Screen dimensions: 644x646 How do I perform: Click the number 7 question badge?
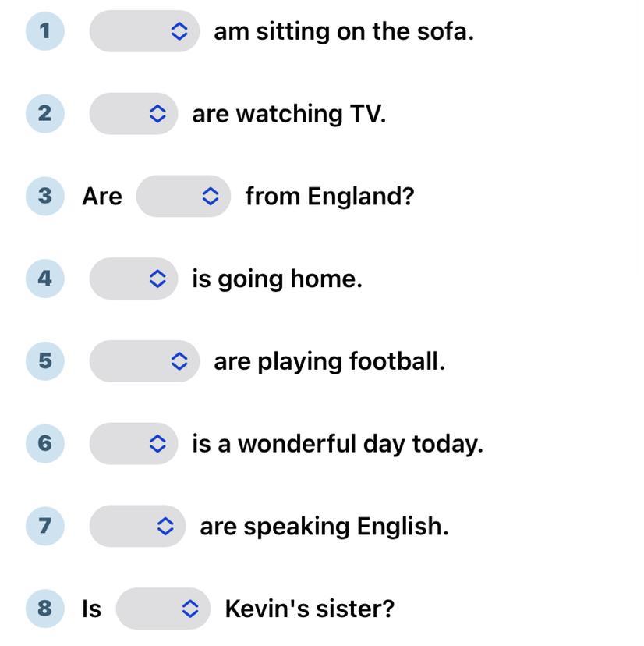(x=44, y=526)
